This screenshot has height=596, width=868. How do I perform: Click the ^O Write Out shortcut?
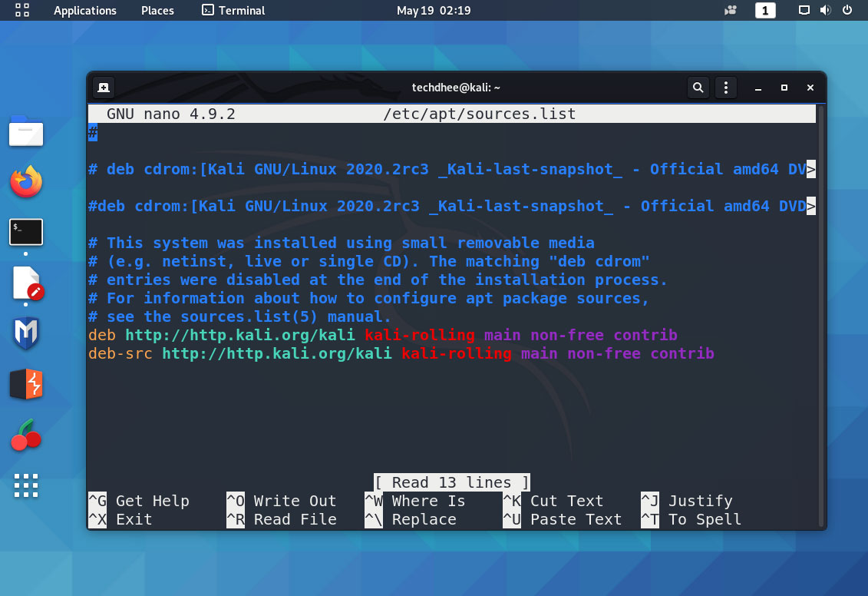point(281,501)
